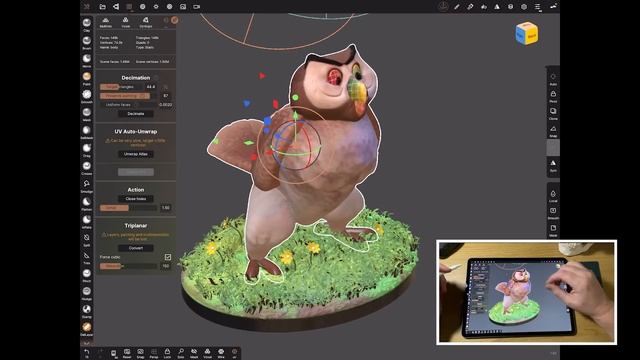Image resolution: width=640 pixels, height=360 pixels.
Task: Select the Move tool
Action: [87, 60]
